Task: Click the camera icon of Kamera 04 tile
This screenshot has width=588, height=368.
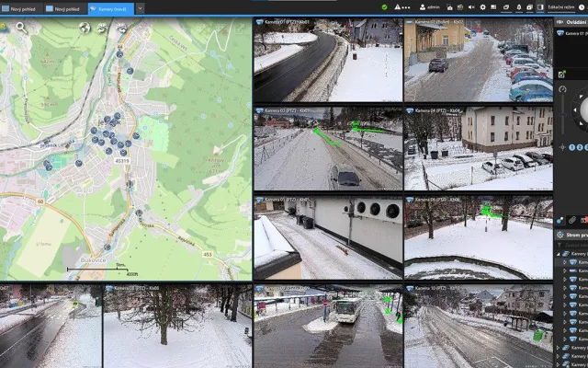Action: 410,110
